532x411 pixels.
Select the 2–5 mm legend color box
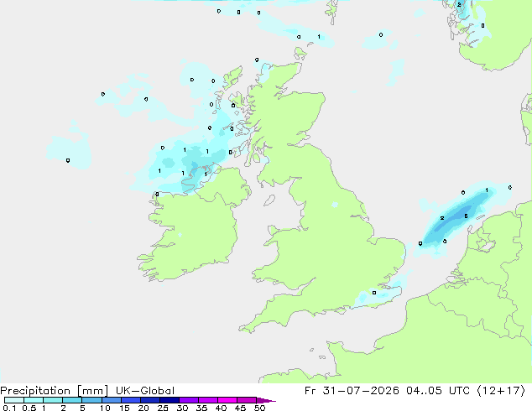click(72, 400)
